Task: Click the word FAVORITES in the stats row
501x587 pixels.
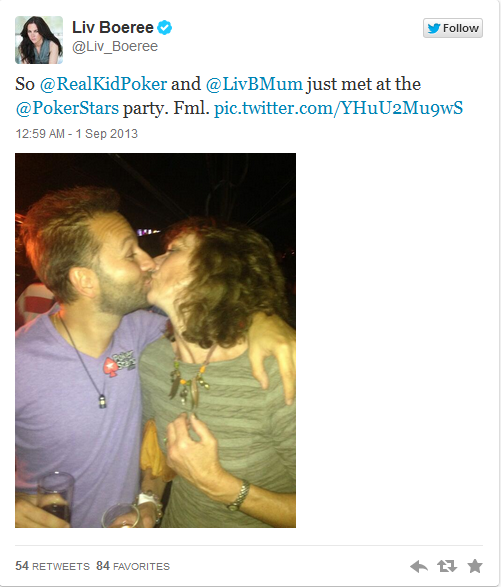Action: click(x=141, y=566)
